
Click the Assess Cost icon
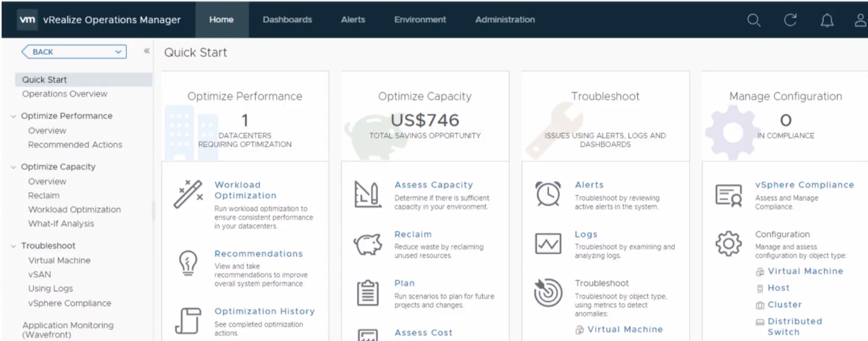coord(368,335)
